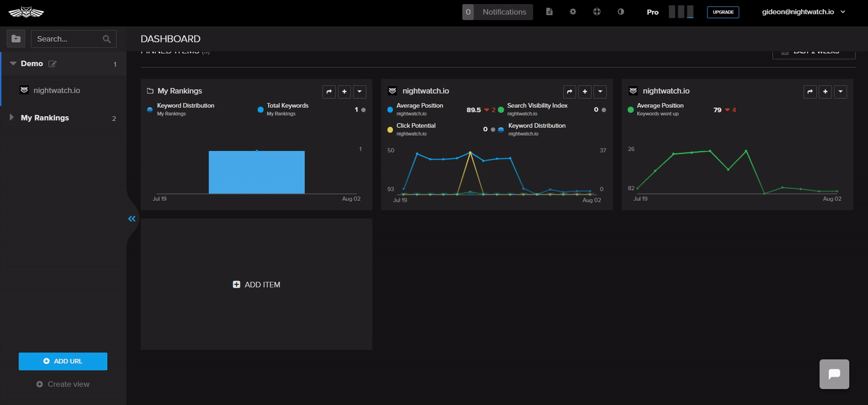Click the add folder icon beside search
The image size is (868, 405).
click(16, 39)
